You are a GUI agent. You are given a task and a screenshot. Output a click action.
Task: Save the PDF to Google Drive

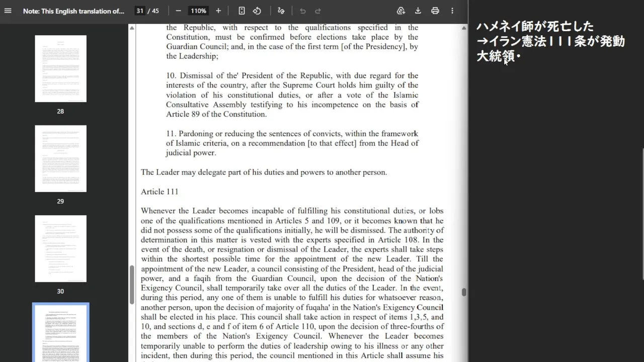(401, 11)
